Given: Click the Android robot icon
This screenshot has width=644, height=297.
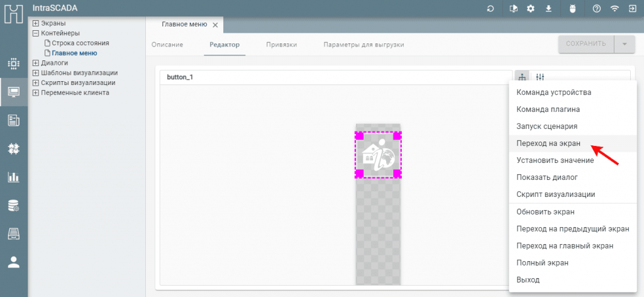Looking at the screenshot, I should 573,9.
